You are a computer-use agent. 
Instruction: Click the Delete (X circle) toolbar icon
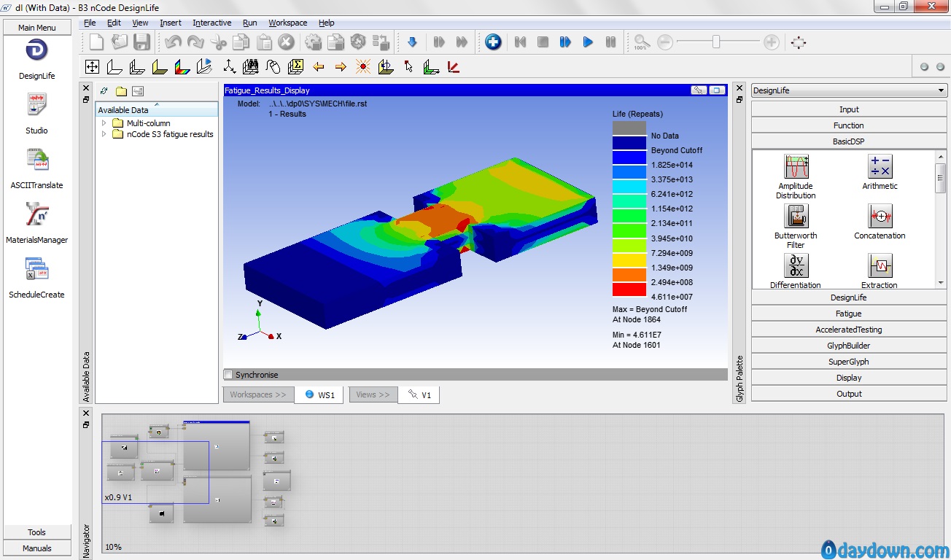point(287,42)
